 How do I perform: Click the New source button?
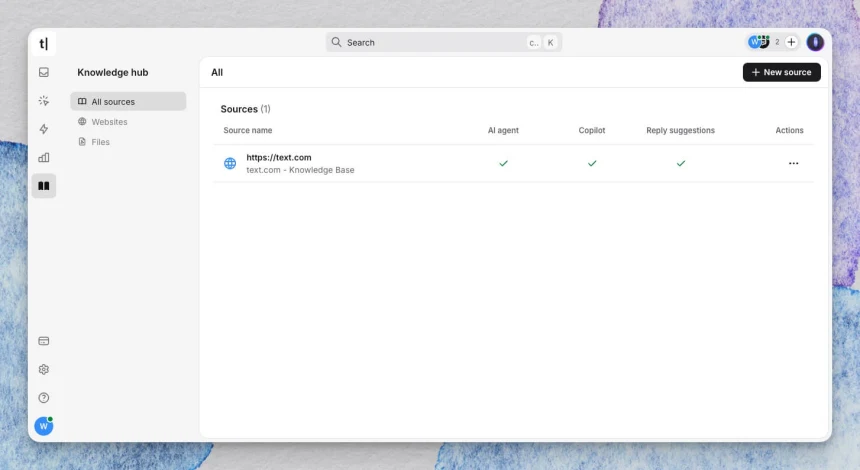[782, 72]
